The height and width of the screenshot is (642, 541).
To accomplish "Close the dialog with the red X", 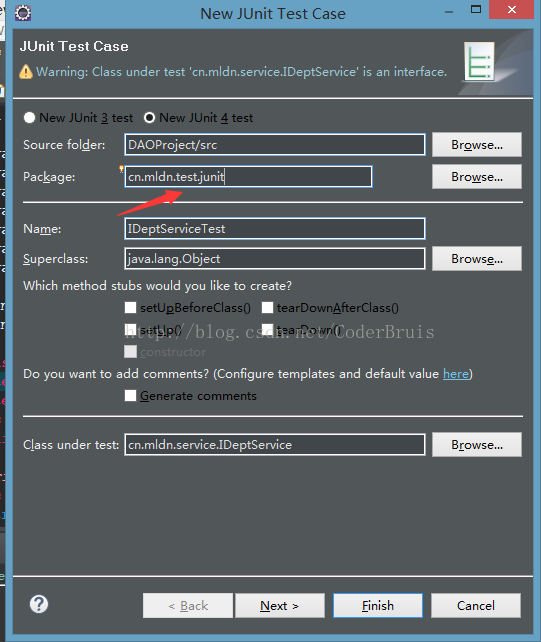I will point(512,9).
